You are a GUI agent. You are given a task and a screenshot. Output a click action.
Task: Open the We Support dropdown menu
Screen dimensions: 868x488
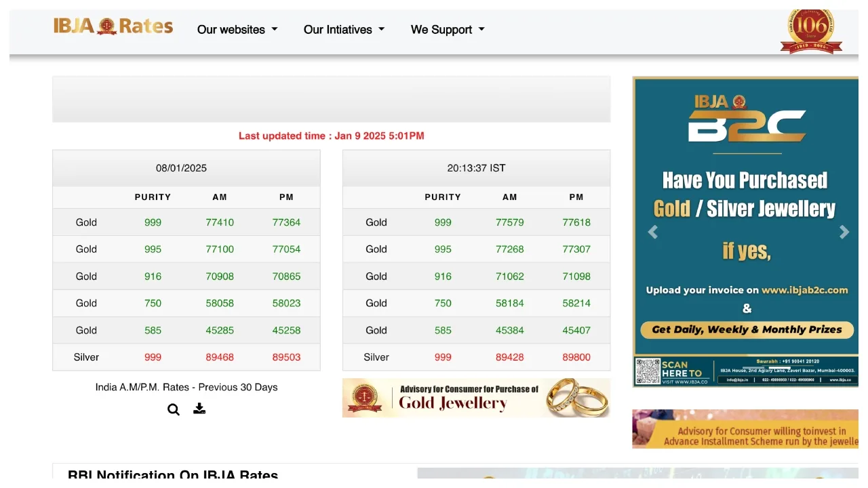coord(448,30)
